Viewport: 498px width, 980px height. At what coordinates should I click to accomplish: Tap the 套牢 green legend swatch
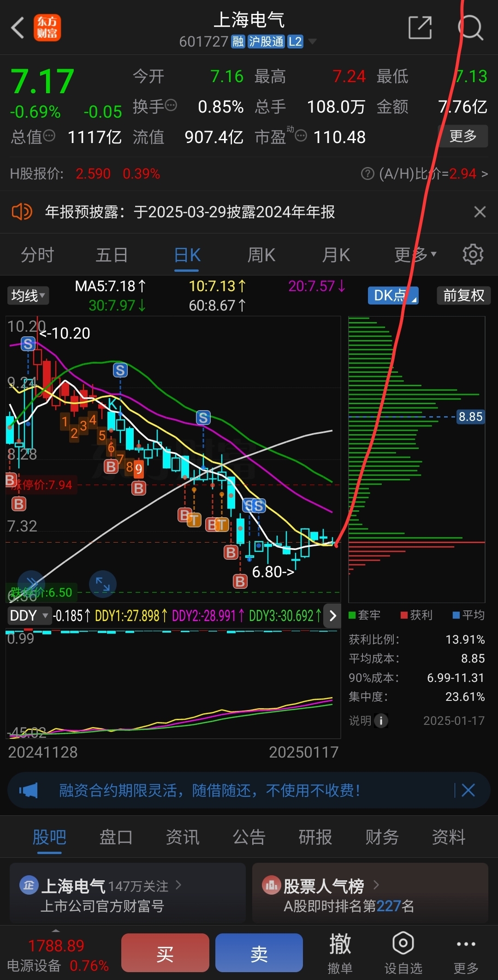pos(352,615)
